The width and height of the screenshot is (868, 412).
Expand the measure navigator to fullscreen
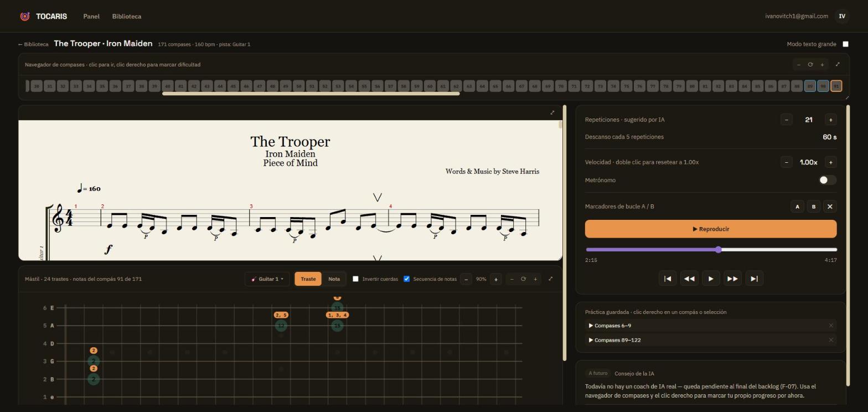pos(838,64)
